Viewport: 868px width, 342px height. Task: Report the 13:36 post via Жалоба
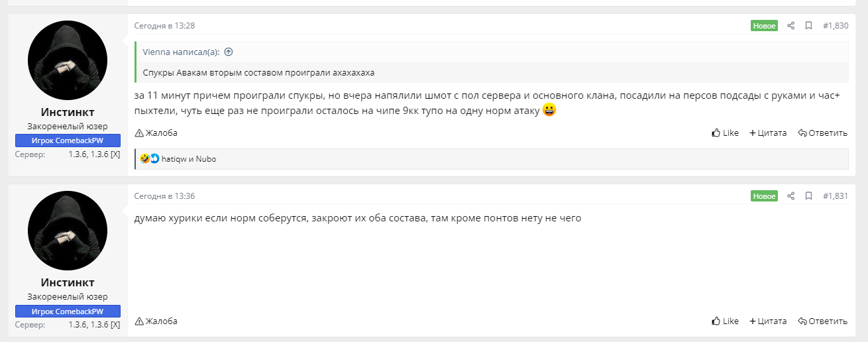point(156,321)
